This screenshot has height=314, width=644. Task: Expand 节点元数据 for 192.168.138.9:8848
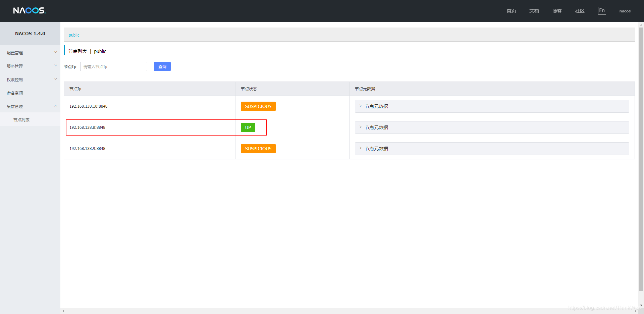[x=492, y=149]
